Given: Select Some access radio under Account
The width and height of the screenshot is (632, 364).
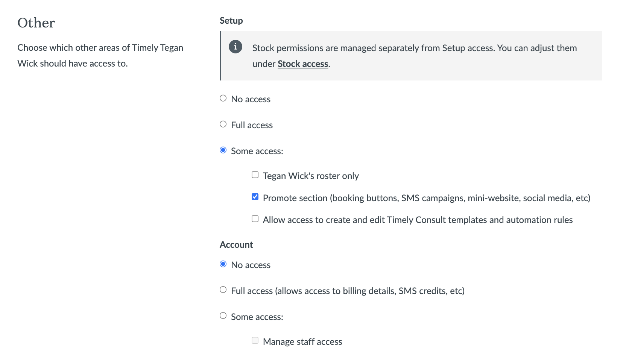Looking at the screenshot, I should 223,316.
